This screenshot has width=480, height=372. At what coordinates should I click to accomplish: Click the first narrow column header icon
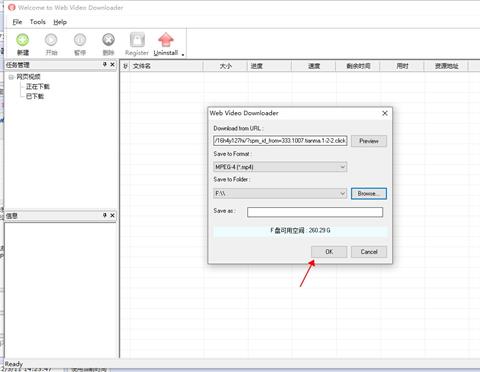pyautogui.click(x=125, y=66)
